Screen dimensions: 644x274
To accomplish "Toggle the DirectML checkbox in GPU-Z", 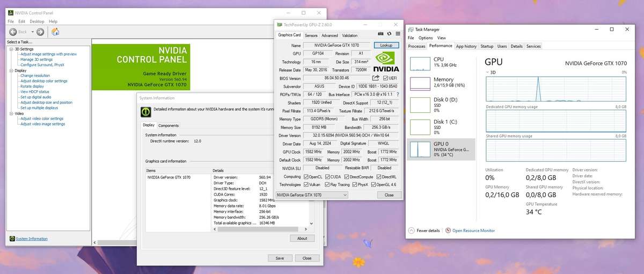I will 378,176.
